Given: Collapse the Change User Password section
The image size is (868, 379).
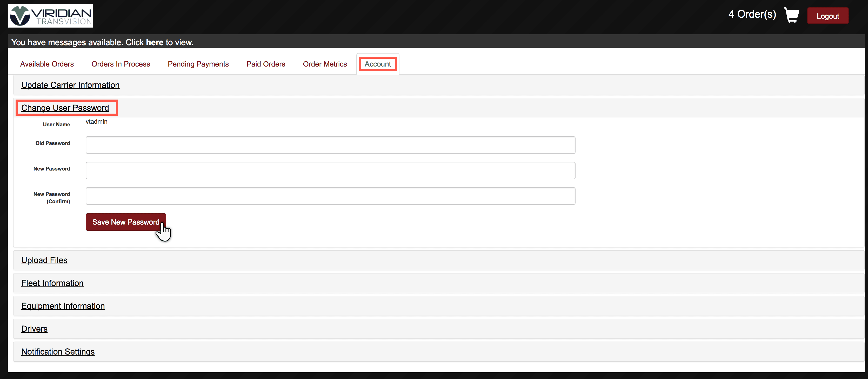Looking at the screenshot, I should click(x=65, y=108).
